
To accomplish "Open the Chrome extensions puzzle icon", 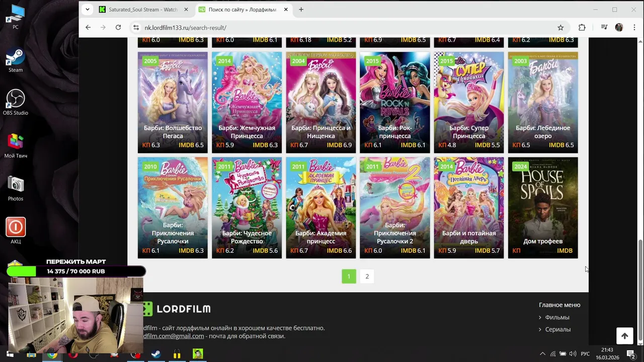I will click(582, 28).
